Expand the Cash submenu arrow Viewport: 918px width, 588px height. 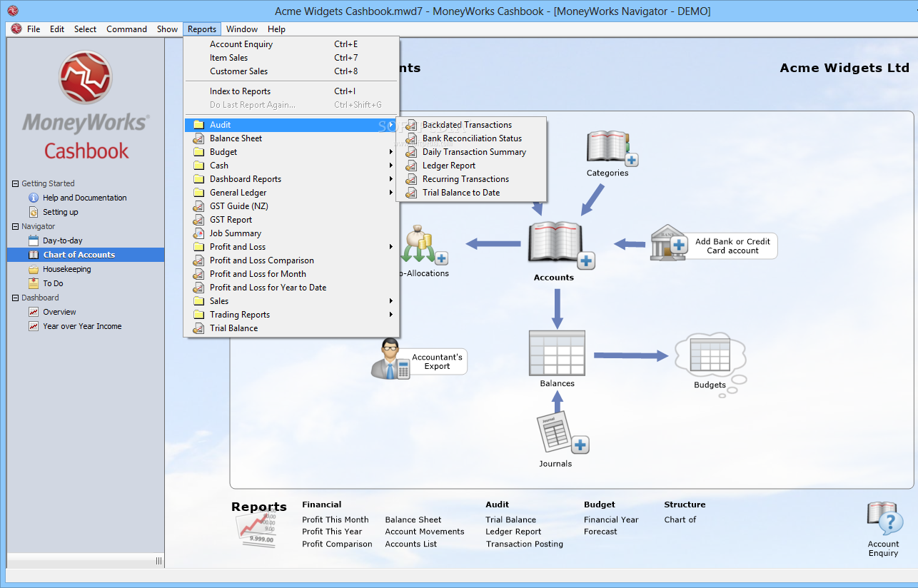[391, 166]
